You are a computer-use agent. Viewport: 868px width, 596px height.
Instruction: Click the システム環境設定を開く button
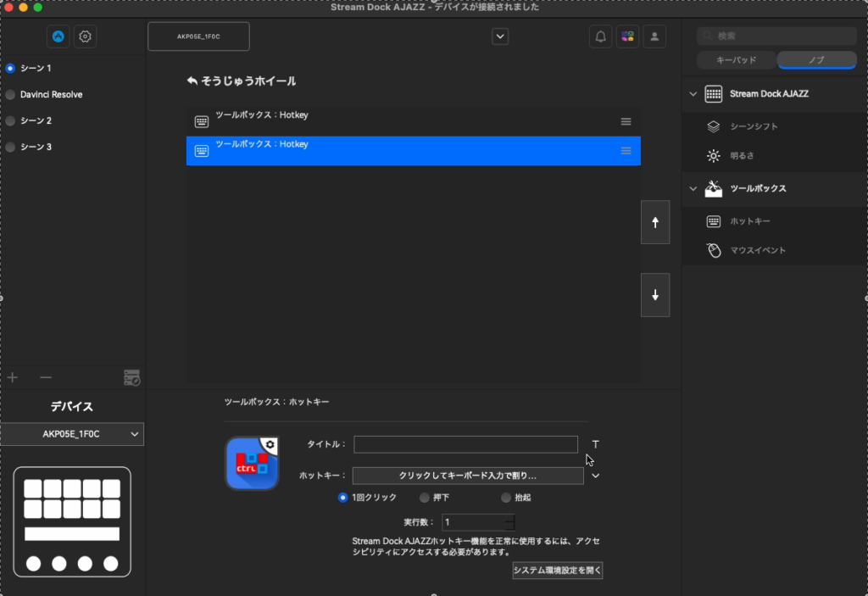[557, 571]
